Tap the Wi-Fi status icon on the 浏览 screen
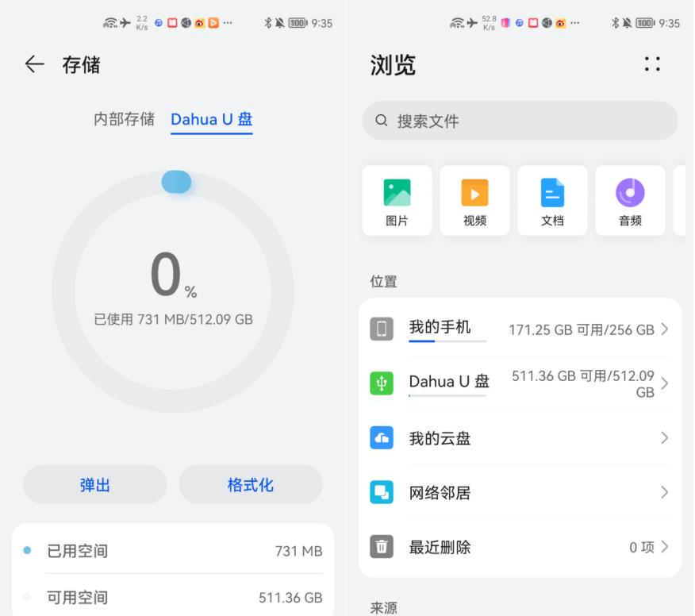Viewport: 695px width, 616px height. coord(458,22)
